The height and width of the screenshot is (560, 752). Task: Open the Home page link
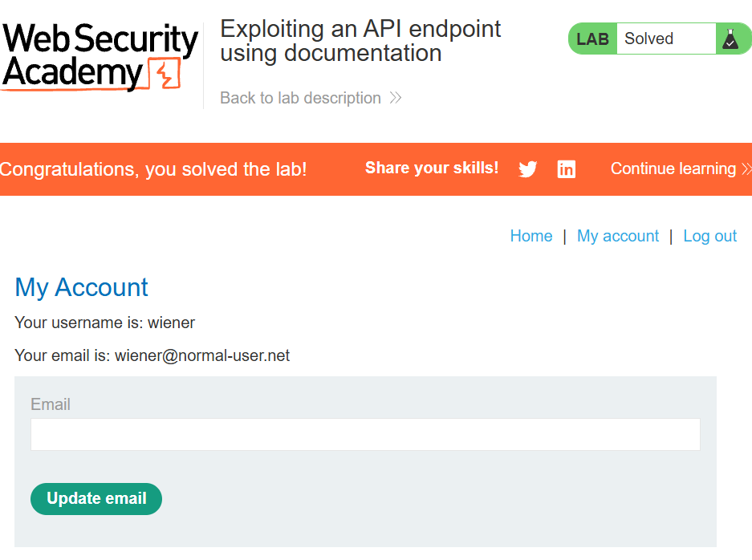point(531,236)
